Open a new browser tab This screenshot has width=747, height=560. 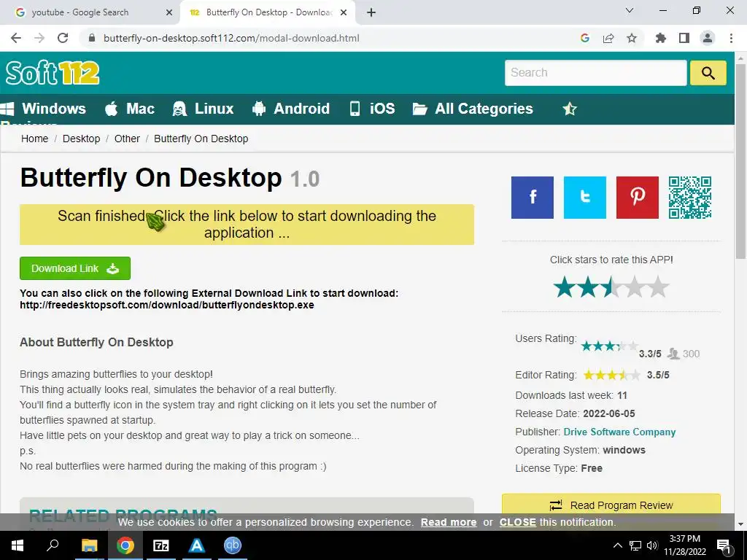click(x=371, y=12)
